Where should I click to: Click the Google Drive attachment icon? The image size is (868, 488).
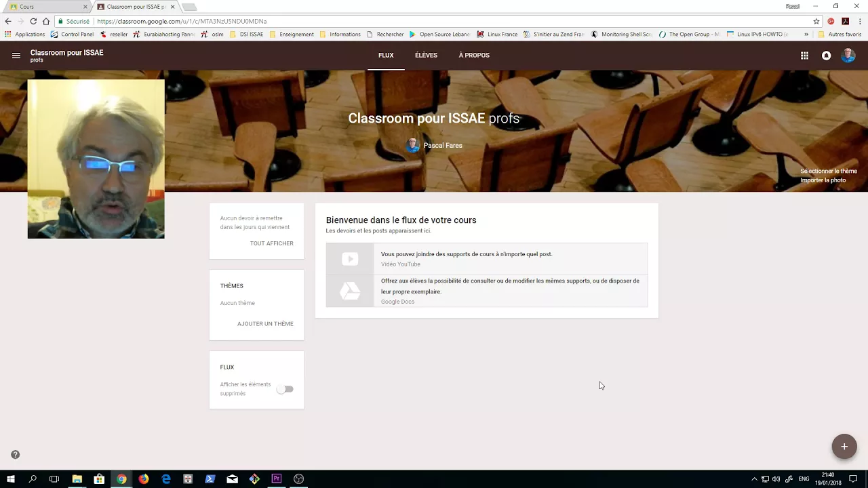click(350, 291)
